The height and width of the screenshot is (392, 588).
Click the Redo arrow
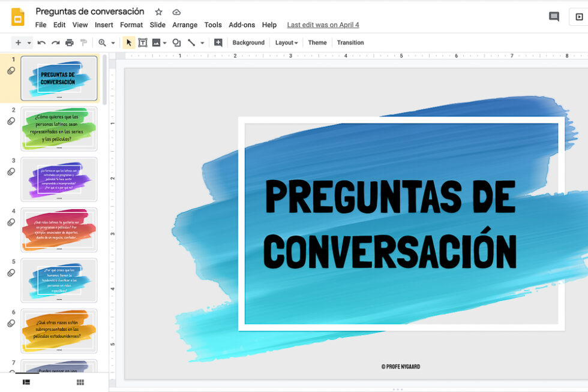(x=55, y=43)
